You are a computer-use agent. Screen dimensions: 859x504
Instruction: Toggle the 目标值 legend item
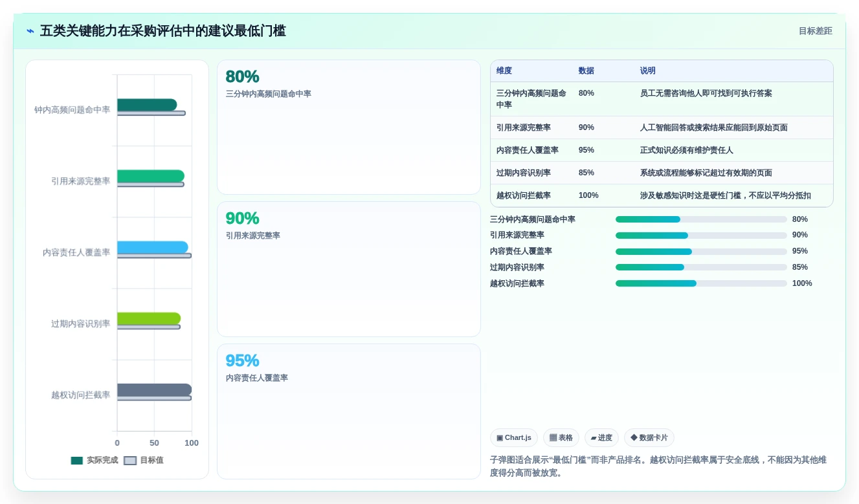[x=144, y=461]
